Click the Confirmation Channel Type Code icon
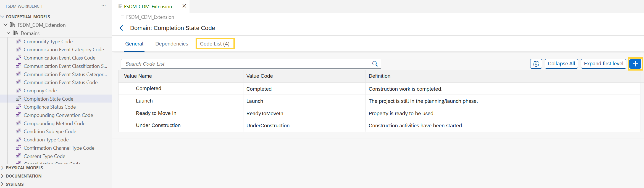The image size is (644, 188). [x=19, y=148]
